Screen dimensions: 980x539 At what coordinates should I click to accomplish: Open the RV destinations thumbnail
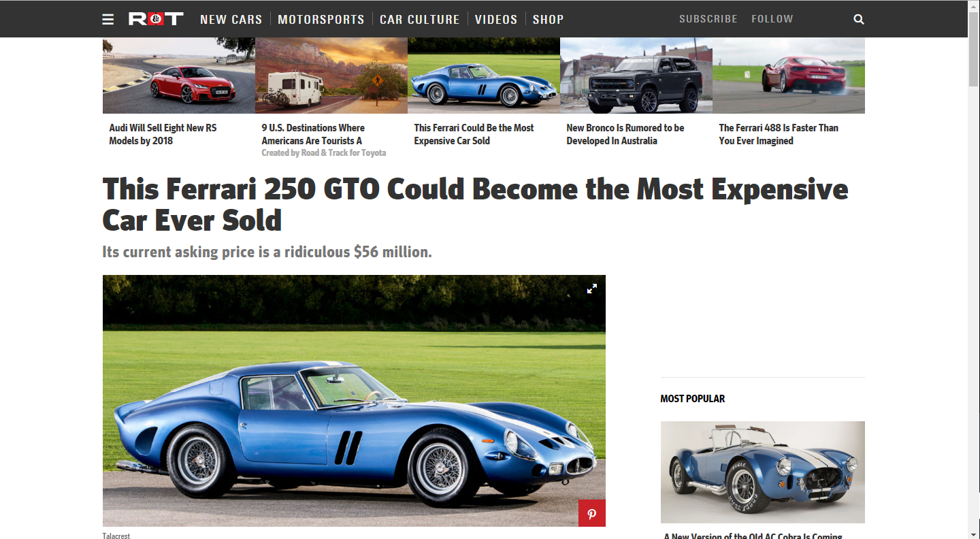[331, 76]
